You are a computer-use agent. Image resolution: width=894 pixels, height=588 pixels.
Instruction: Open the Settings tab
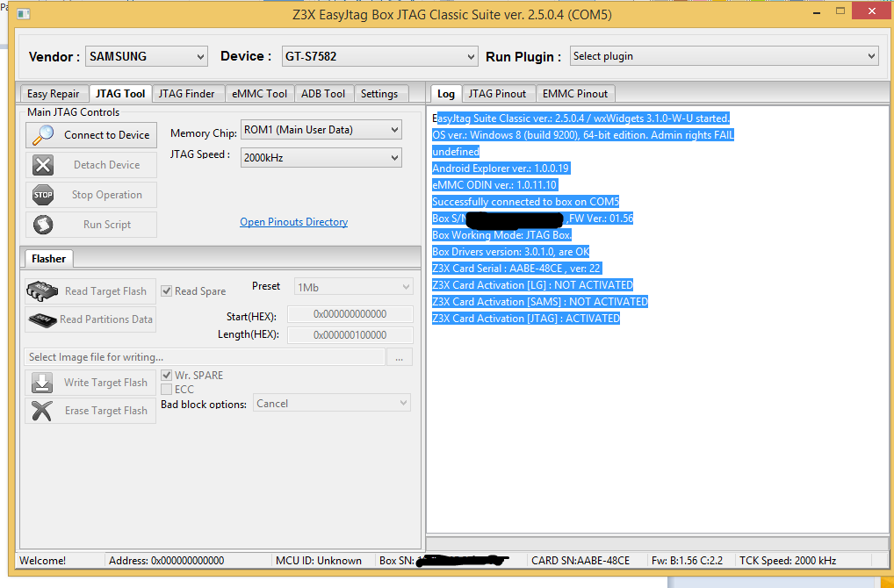(379, 93)
